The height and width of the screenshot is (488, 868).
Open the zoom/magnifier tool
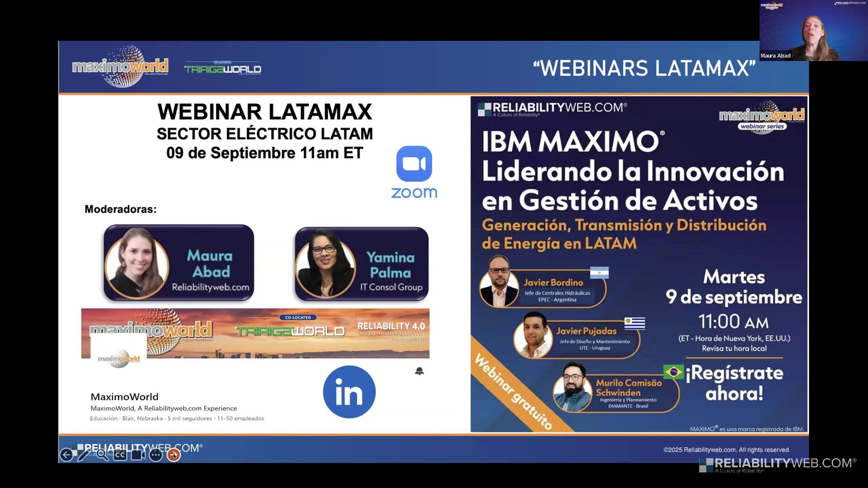(103, 455)
